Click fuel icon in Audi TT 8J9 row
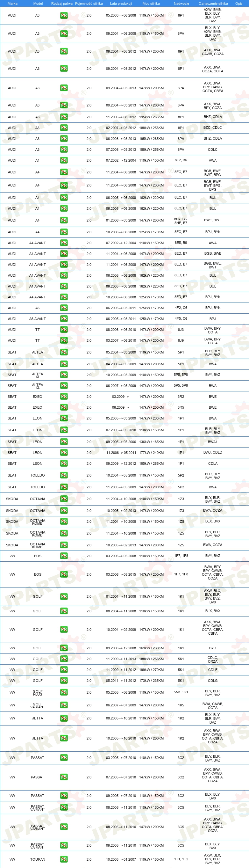Screen dimensions: 249x868 (64, 340)
